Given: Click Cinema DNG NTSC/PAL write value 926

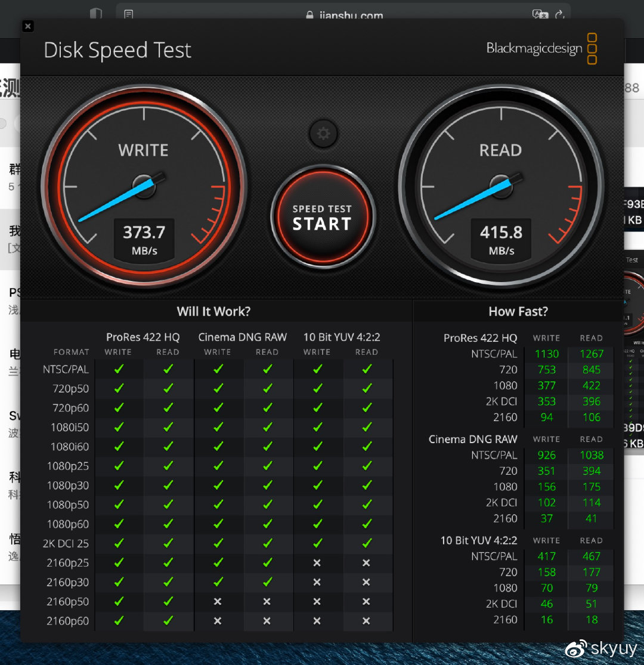Looking at the screenshot, I should 547,455.
